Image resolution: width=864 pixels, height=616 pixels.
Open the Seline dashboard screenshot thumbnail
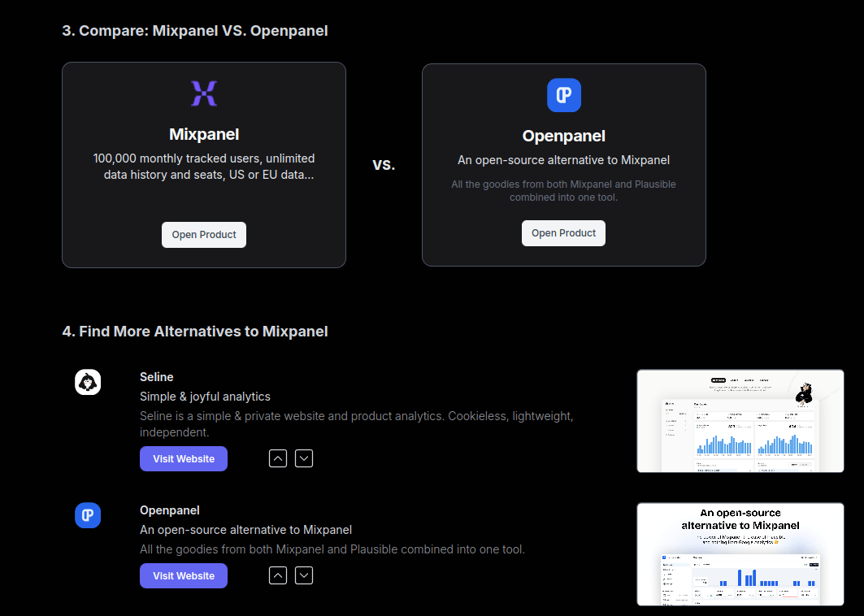tap(740, 421)
